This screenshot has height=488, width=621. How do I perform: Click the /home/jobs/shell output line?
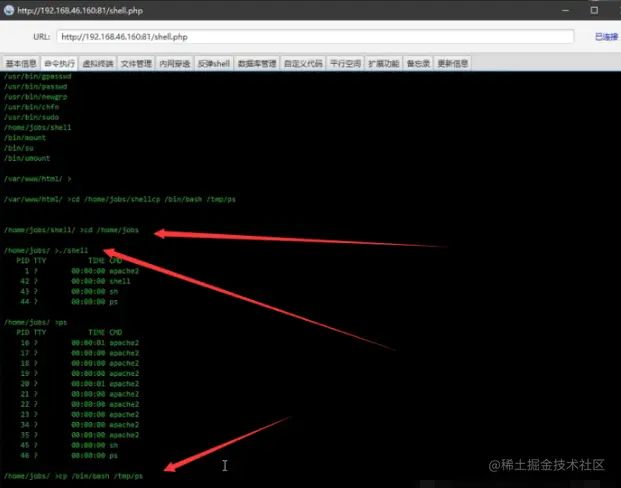(x=38, y=128)
